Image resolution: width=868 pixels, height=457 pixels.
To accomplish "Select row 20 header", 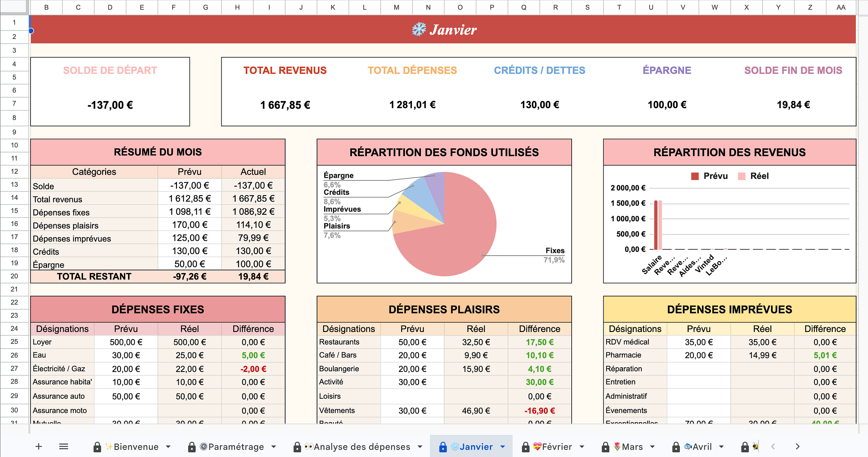I will 14,276.
